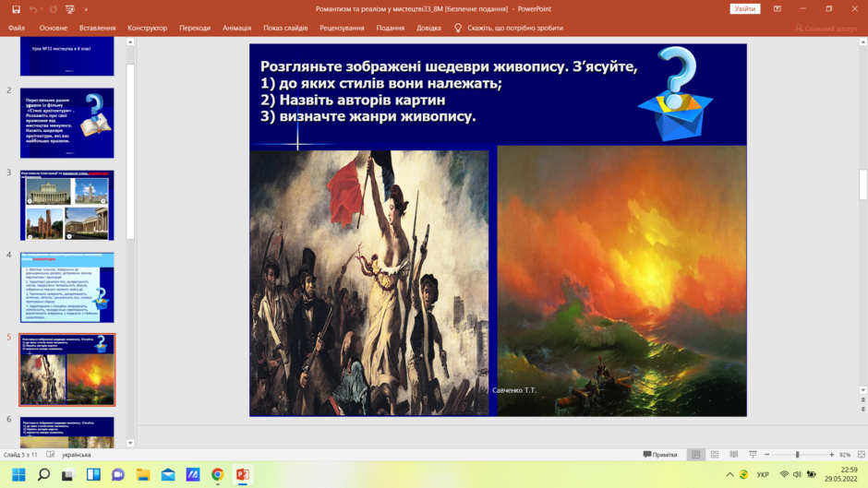Image resolution: width=868 pixels, height=488 pixels.
Task: Select the question mark box image on slide
Action: tap(675, 93)
